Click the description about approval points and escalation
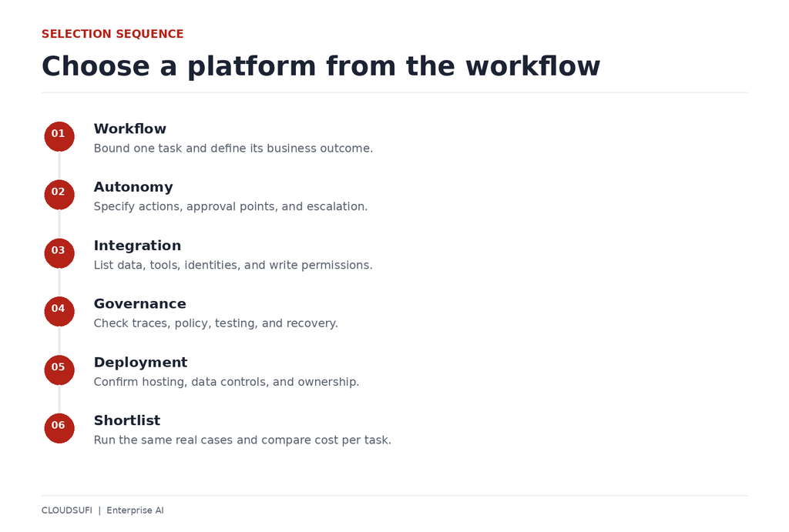This screenshot has width=789, height=532. click(230, 206)
